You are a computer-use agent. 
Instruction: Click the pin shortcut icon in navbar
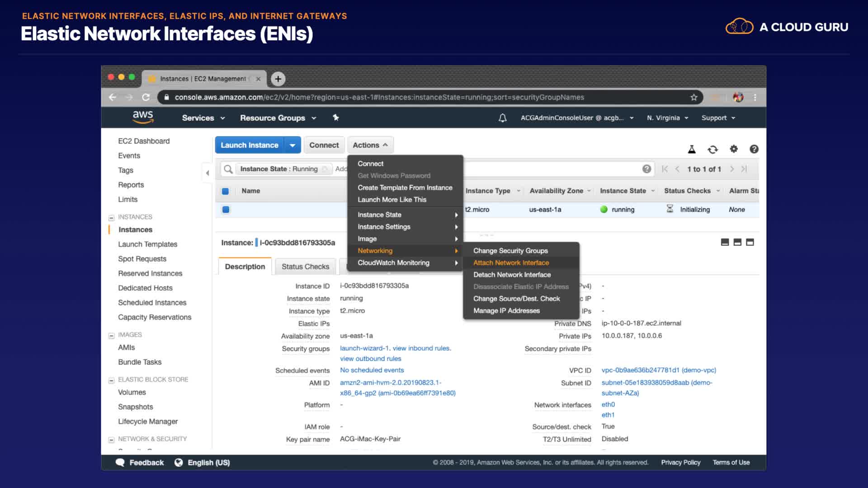coord(335,117)
